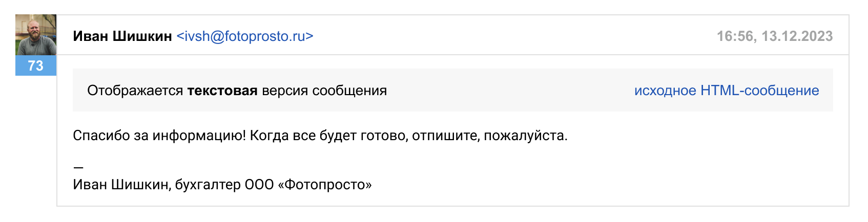Click the phrase Спасибо за информацию!
The height and width of the screenshot is (222, 868).
pos(159,136)
